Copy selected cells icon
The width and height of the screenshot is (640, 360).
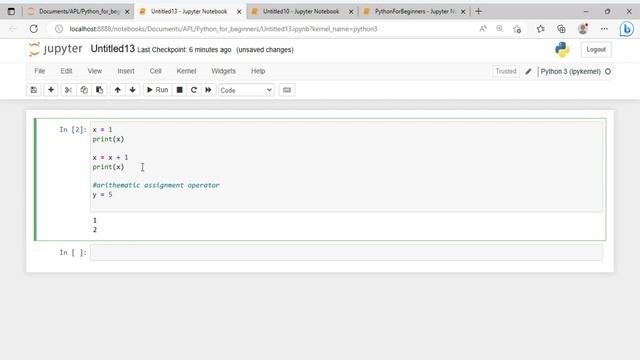pos(84,90)
